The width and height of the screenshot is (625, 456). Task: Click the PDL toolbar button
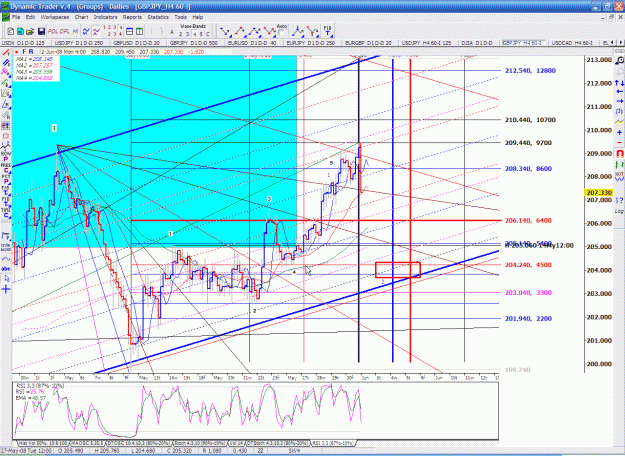pyautogui.click(x=53, y=31)
